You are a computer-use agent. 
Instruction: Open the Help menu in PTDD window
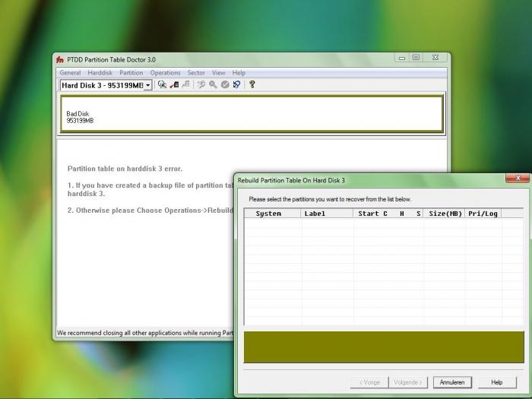point(239,73)
